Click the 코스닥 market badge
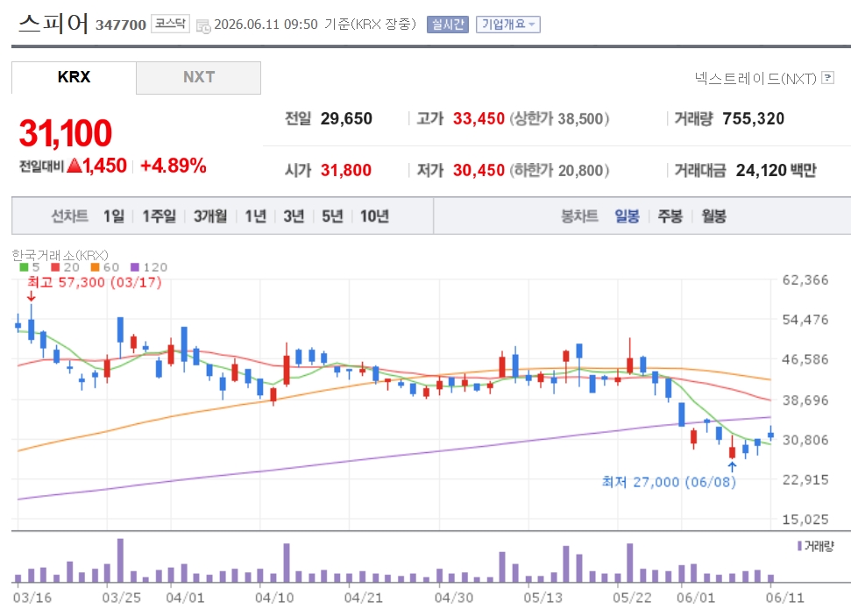Image resolution: width=851 pixels, height=616 pixels. coord(170,24)
